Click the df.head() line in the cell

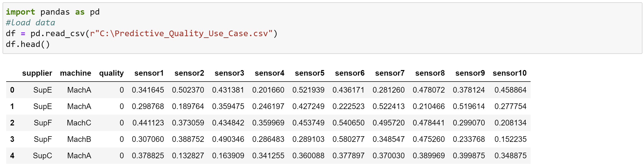[28, 44]
